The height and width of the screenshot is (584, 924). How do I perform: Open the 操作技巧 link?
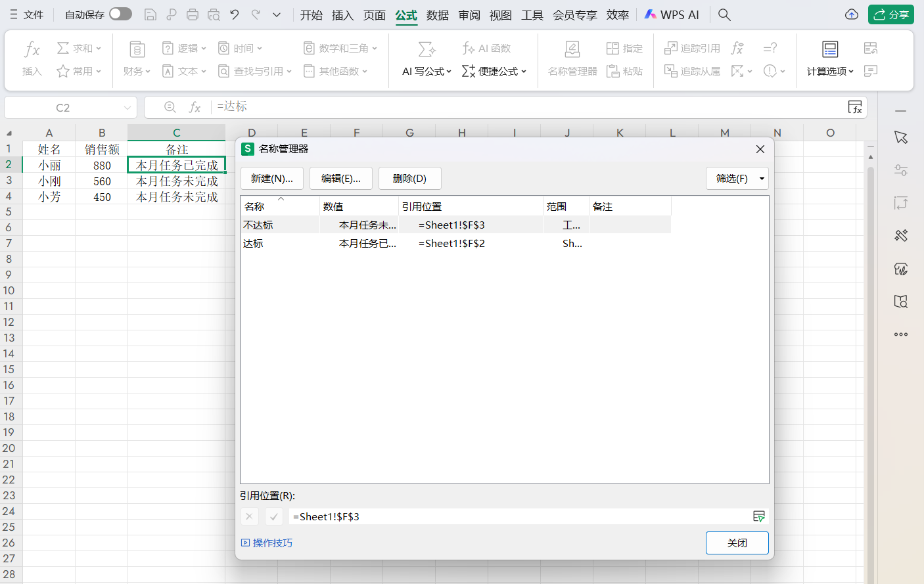[x=268, y=543]
